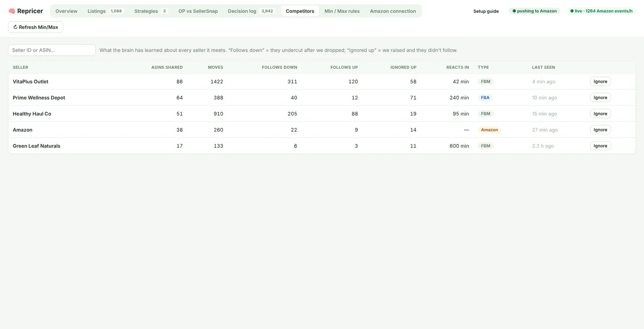Click the Follows Down column header
The height and width of the screenshot is (329, 644).
pyautogui.click(x=279, y=67)
